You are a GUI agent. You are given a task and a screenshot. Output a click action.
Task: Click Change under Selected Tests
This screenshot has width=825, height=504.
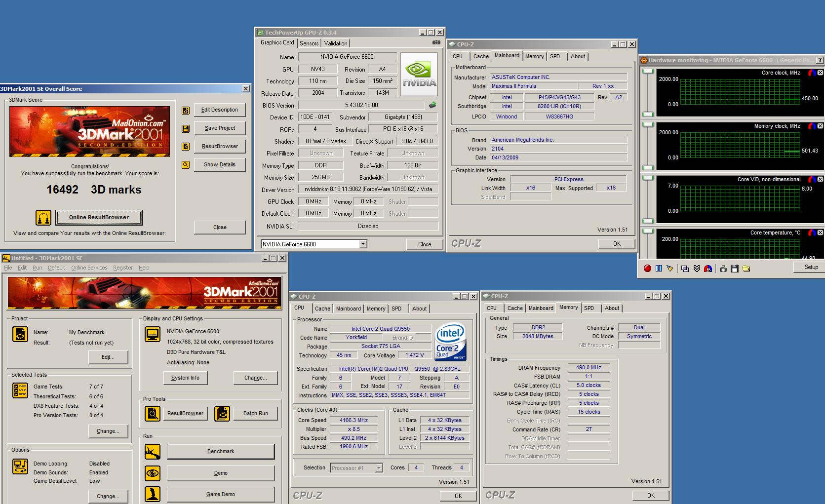click(108, 431)
